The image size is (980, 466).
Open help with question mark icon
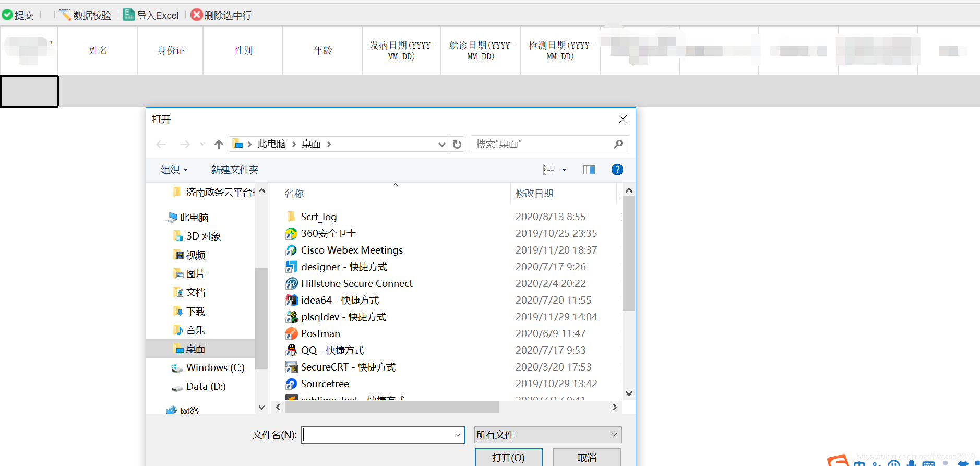[617, 170]
